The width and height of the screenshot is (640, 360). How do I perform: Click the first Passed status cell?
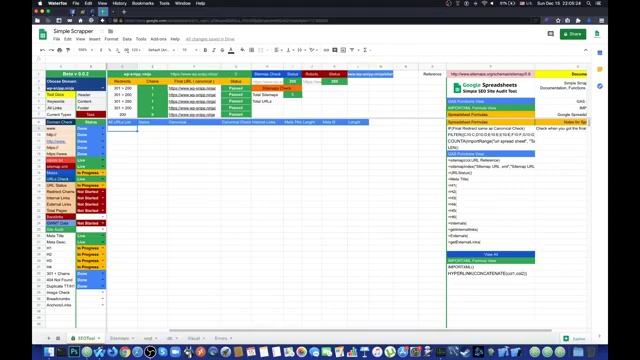pos(236,88)
